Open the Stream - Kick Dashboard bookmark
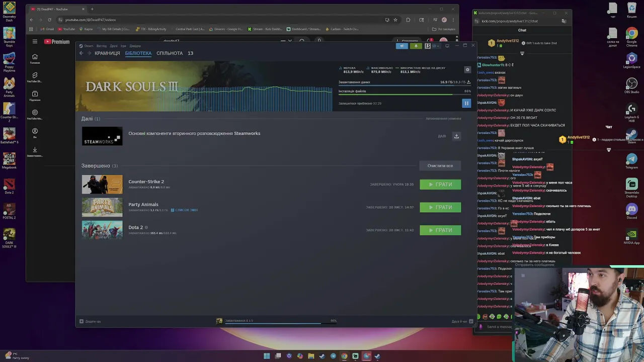 coord(265,29)
